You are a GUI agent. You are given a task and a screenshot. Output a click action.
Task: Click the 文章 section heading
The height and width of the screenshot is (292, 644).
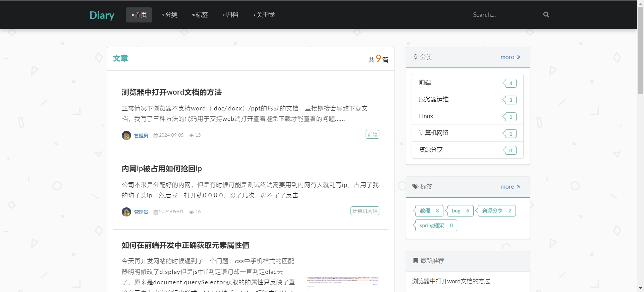tap(120, 58)
